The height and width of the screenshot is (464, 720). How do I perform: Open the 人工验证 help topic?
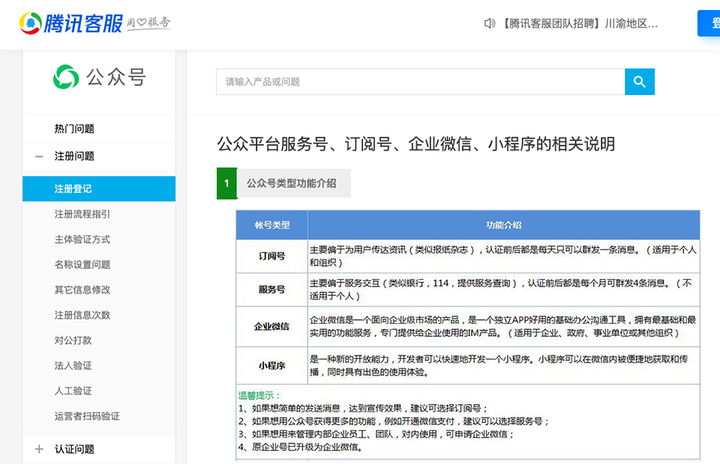click(73, 391)
